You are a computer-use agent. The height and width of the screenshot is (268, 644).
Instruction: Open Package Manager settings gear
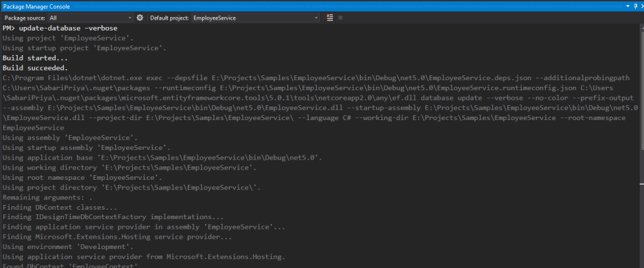click(140, 18)
